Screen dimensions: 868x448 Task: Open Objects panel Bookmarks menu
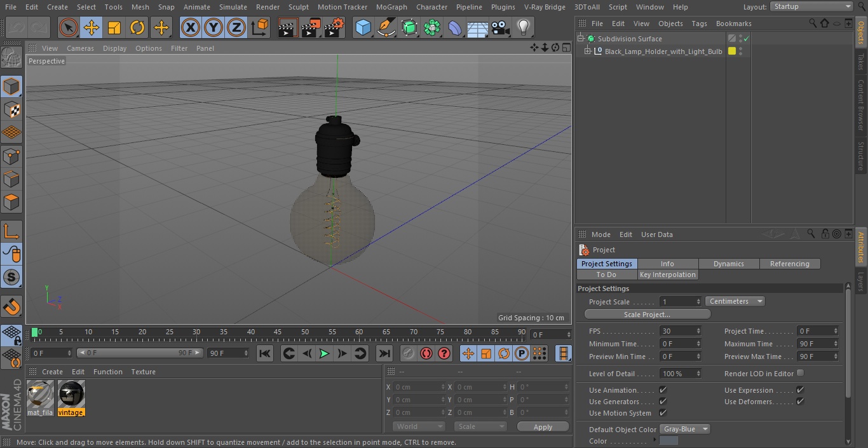(x=733, y=24)
